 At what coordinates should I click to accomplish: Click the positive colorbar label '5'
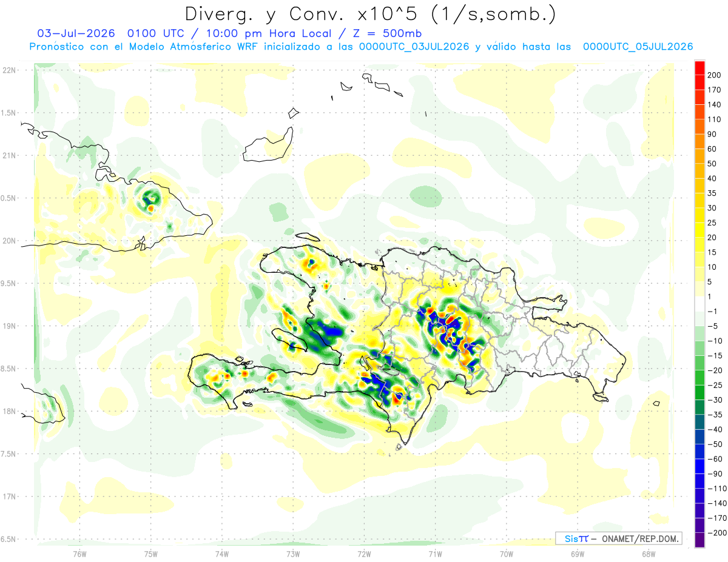click(x=710, y=281)
